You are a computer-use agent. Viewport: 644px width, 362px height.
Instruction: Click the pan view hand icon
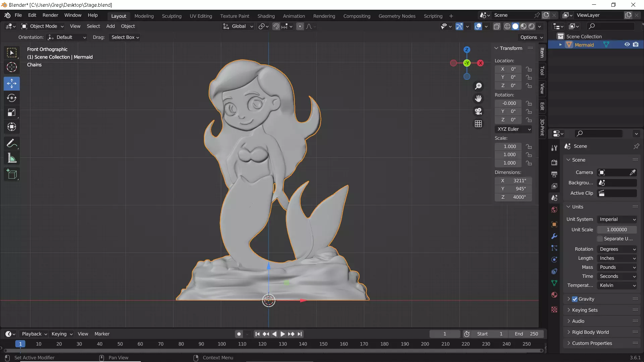pyautogui.click(x=478, y=99)
